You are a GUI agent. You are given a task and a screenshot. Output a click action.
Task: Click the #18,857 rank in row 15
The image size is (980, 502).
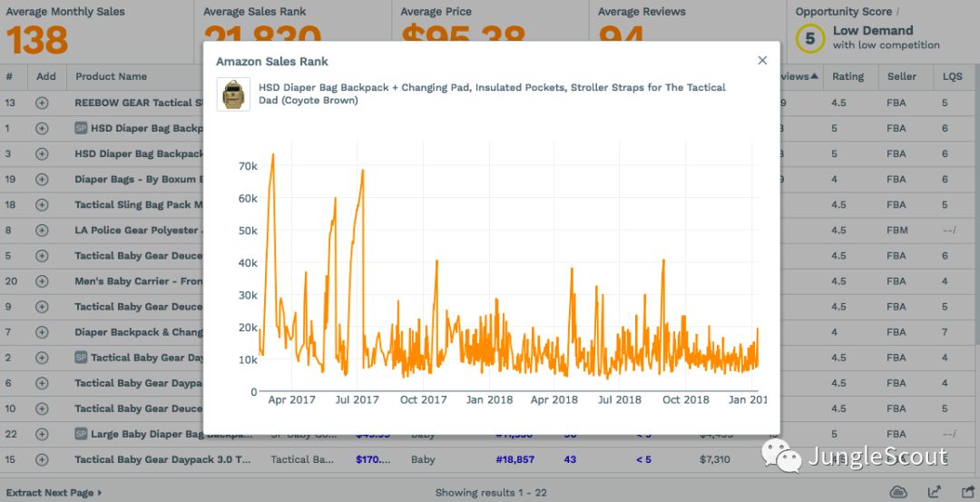515,459
